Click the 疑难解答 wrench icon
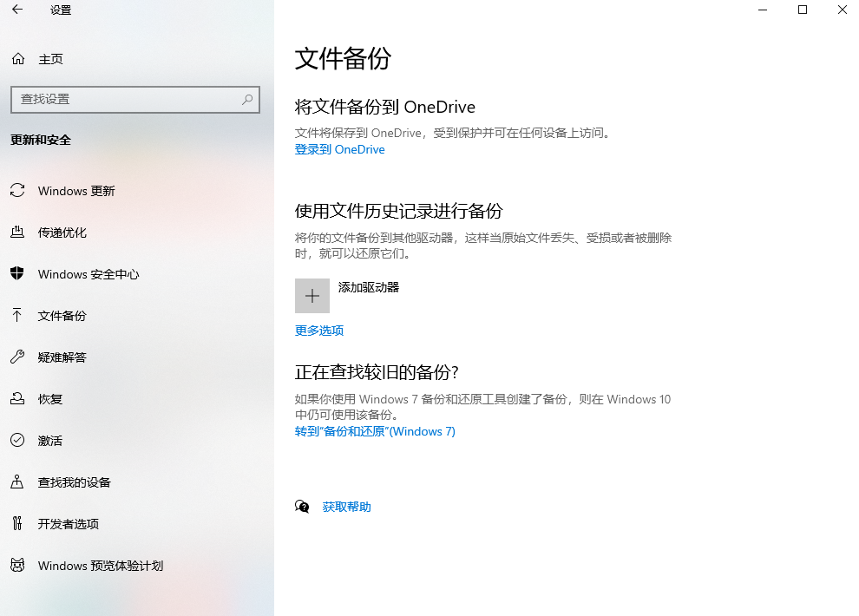The width and height of the screenshot is (859, 616). click(17, 357)
